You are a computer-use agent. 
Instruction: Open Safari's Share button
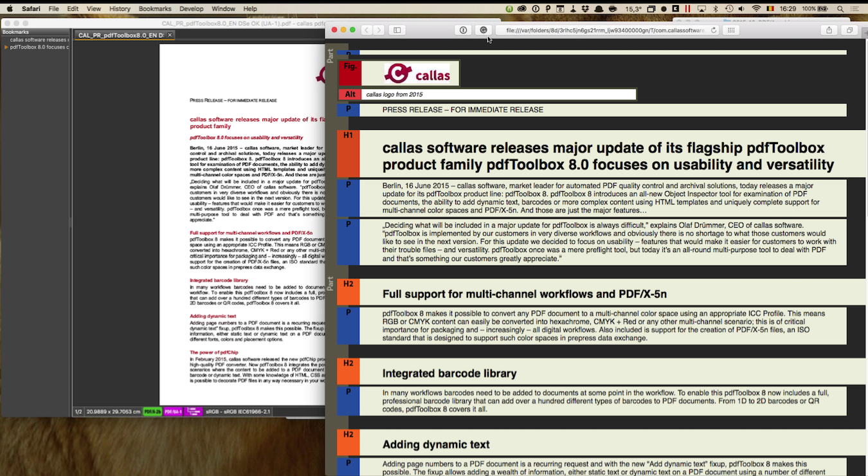click(x=829, y=30)
